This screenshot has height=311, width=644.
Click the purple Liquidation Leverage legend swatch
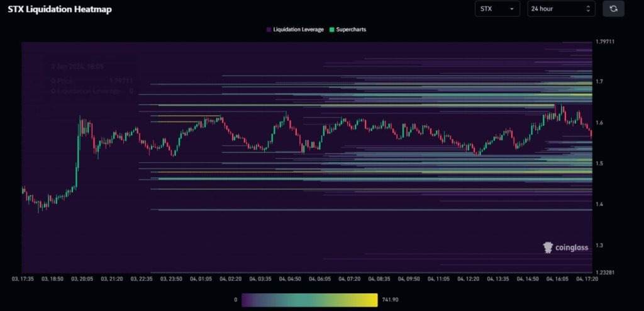tap(269, 30)
